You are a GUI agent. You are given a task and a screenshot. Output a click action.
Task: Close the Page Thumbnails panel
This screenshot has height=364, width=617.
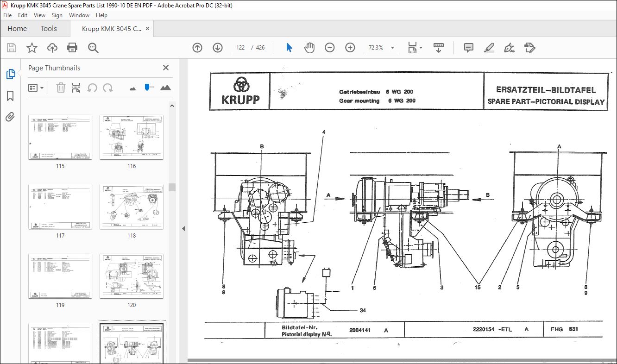point(166,68)
